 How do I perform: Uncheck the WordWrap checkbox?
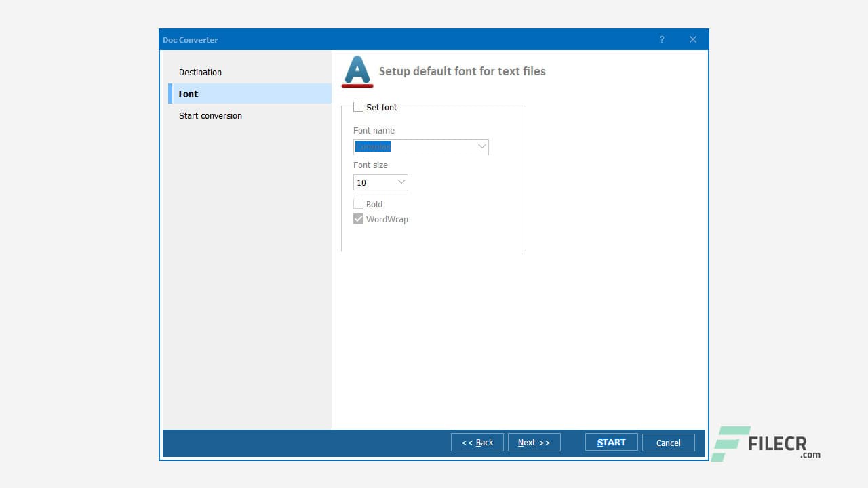[x=358, y=218]
